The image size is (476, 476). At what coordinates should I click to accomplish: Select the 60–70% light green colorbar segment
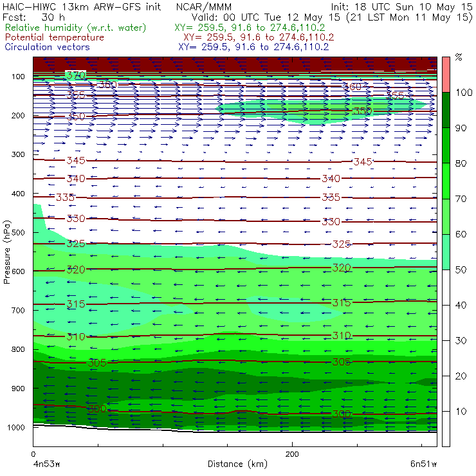(x=446, y=216)
